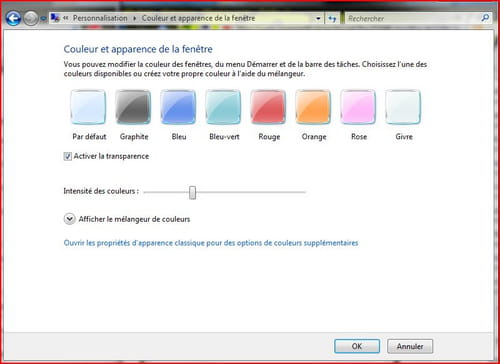Click the Par défaut label text
The width and height of the screenshot is (500, 364).
tap(89, 137)
